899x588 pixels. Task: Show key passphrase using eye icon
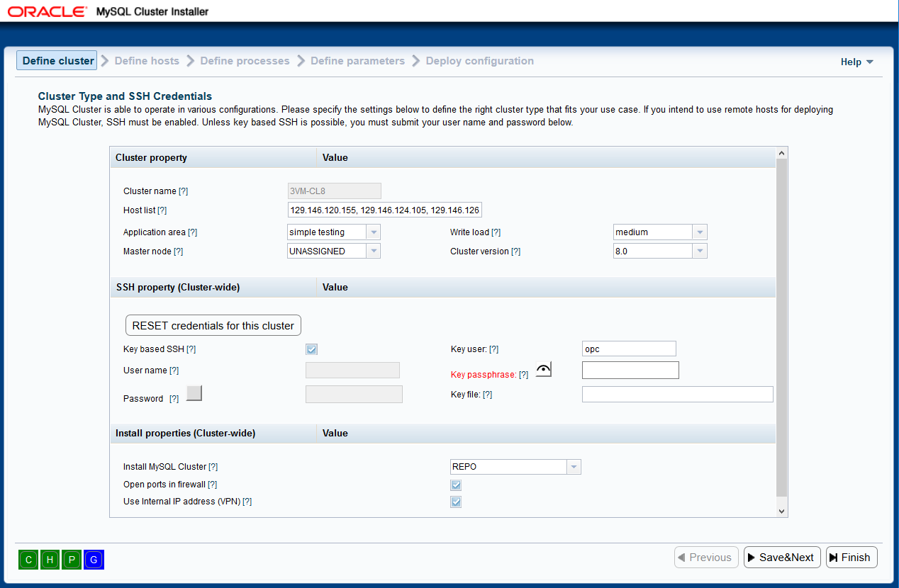point(544,370)
